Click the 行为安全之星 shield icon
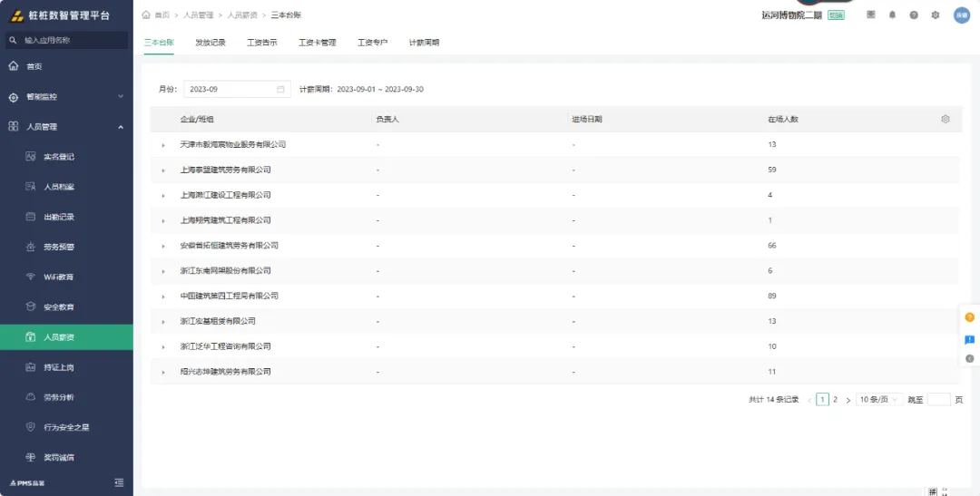980x496 pixels. (x=31, y=427)
